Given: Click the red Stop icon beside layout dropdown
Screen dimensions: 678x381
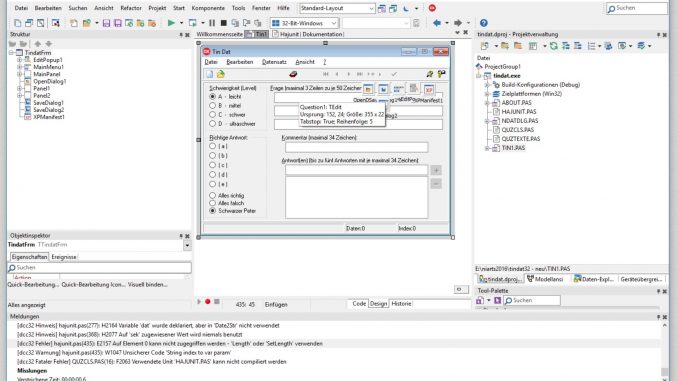Looking at the screenshot, I should (432, 8).
